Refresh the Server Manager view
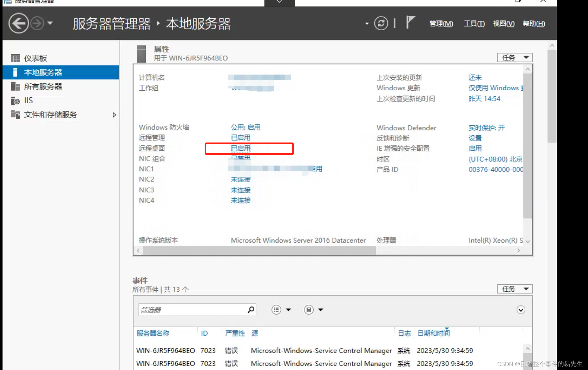Viewport: 588px width, 370px height. click(381, 23)
